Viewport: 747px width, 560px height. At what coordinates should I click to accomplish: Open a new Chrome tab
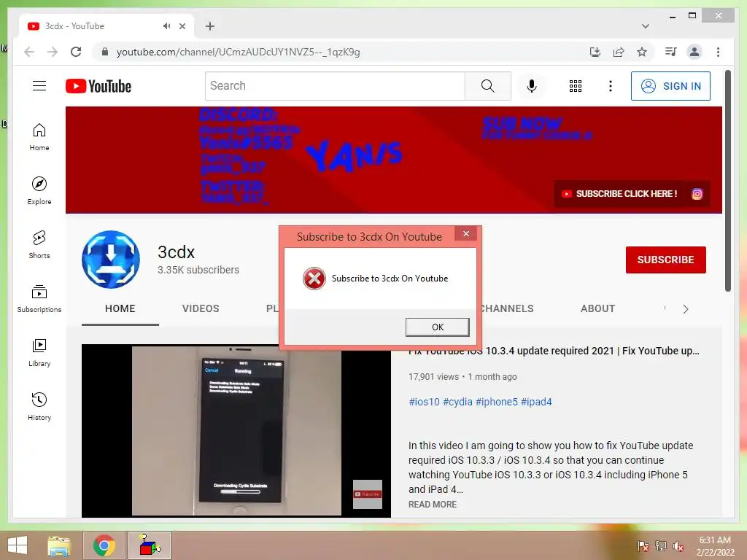tap(209, 26)
